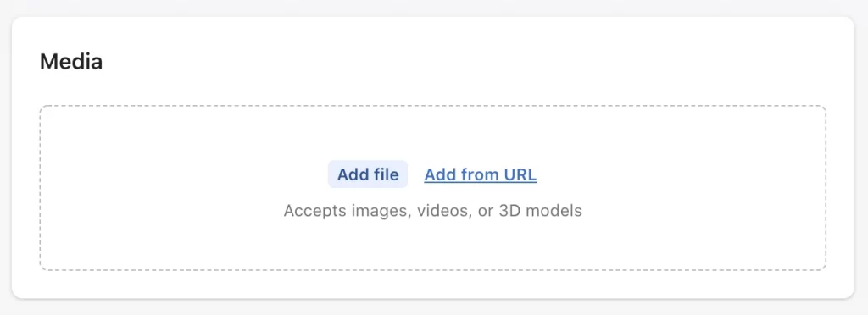Open the Add from URL link
This screenshot has height=315, width=868.
click(481, 174)
